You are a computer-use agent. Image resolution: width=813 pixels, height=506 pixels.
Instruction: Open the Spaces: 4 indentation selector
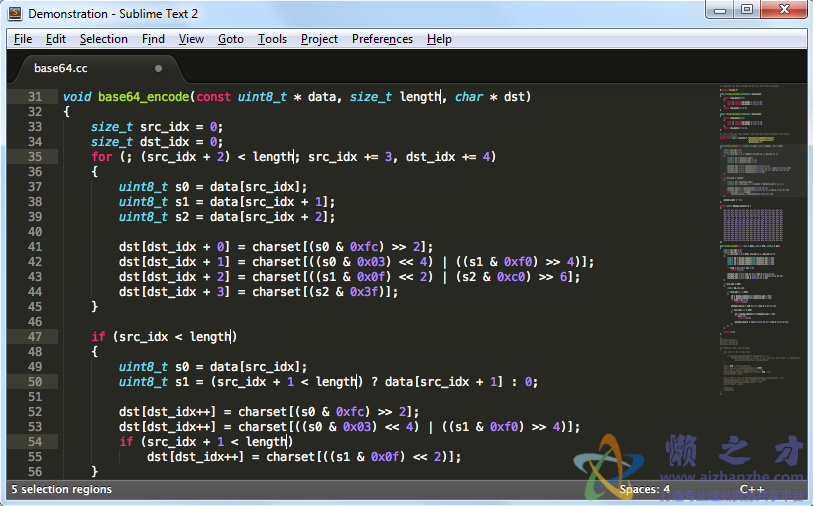tap(644, 489)
